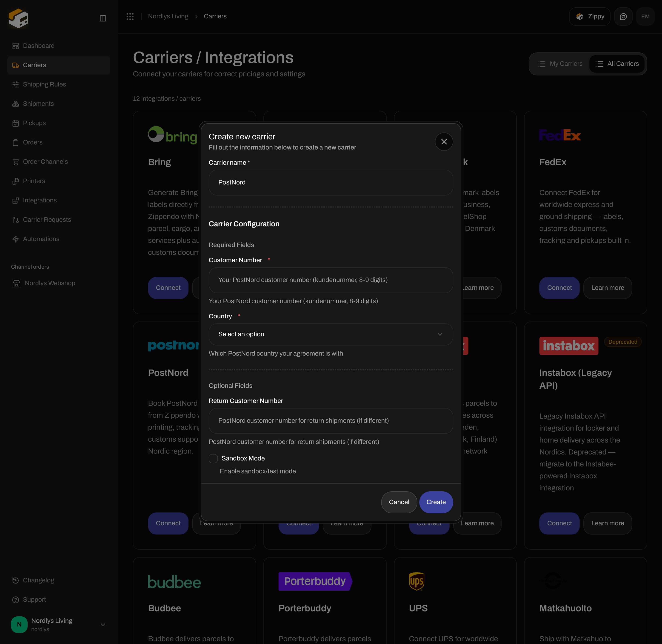Open the Shipments page

coord(59,104)
